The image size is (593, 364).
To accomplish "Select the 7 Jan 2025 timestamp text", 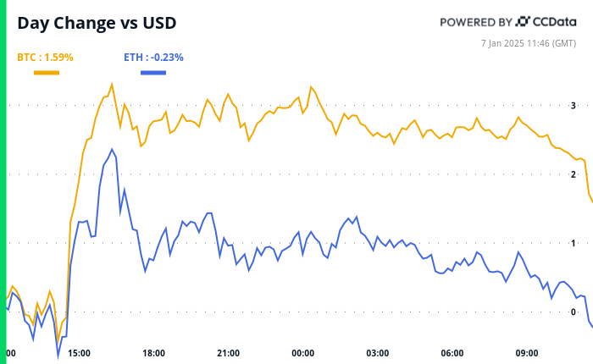I will pyautogui.click(x=530, y=42).
